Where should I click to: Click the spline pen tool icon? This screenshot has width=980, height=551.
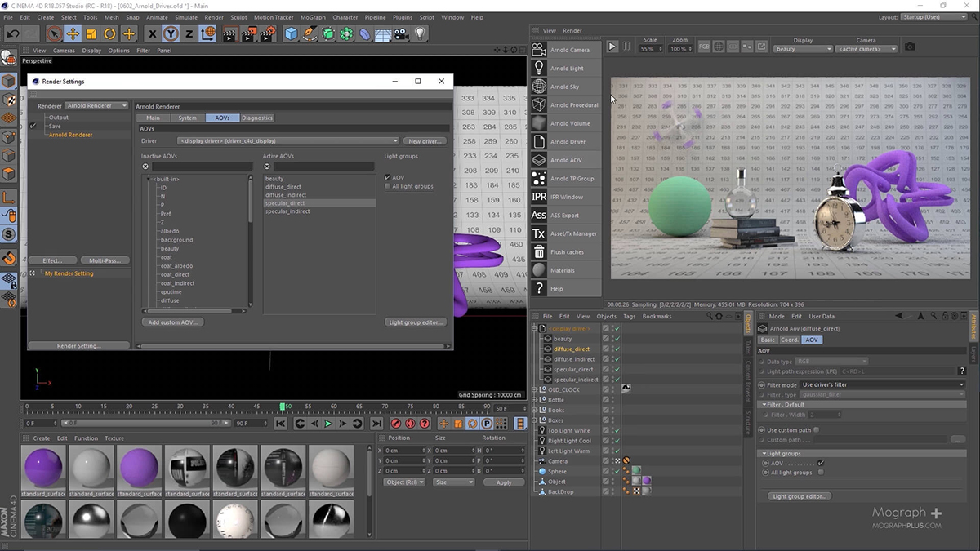pos(310,33)
